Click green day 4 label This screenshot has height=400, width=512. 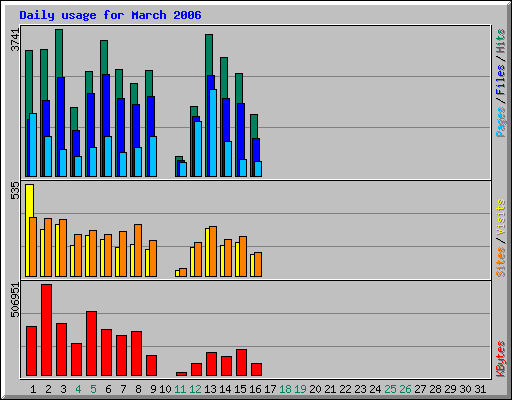click(78, 389)
